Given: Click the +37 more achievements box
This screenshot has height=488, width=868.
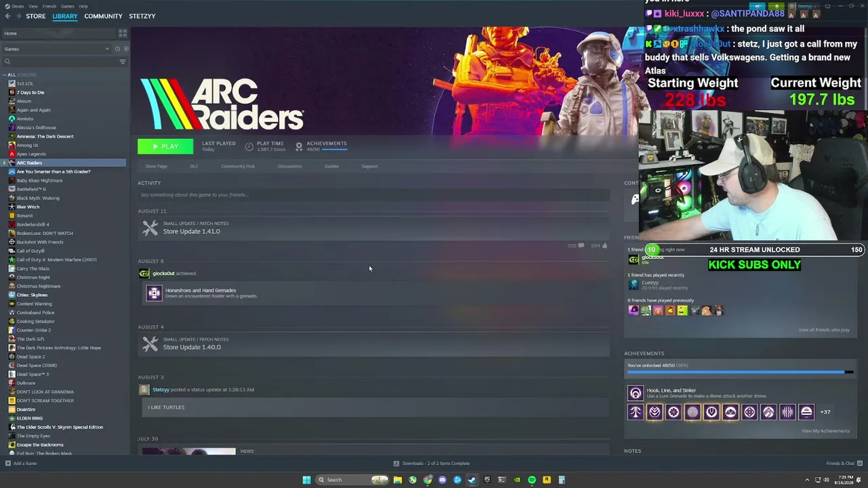Looking at the screenshot, I should [825, 412].
